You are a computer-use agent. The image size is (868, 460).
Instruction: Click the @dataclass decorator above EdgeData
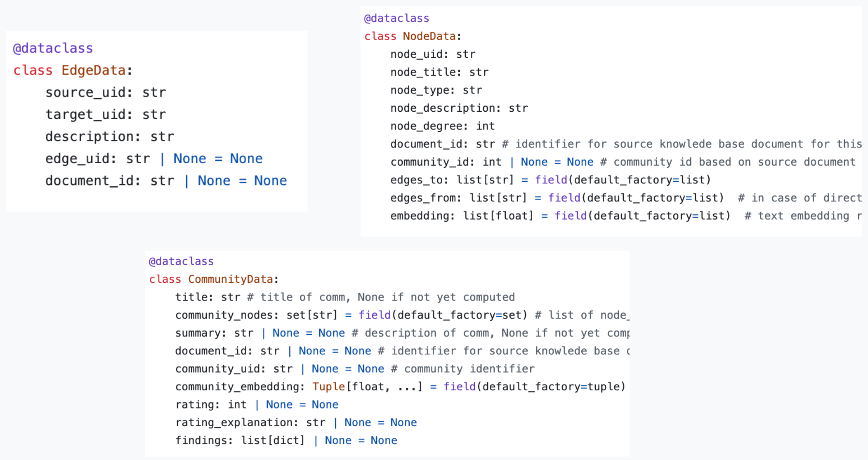[53, 48]
